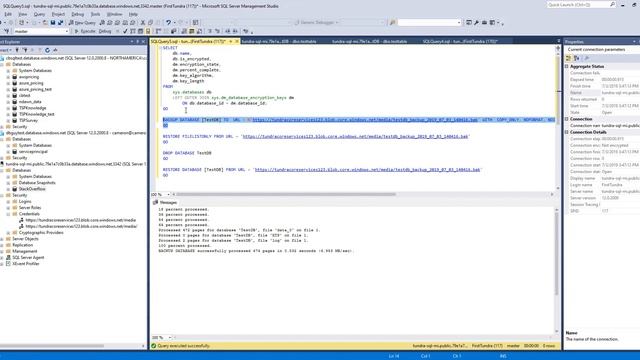Expand the Logins folder node
Screen dimensions: 640x360
pos(8,202)
